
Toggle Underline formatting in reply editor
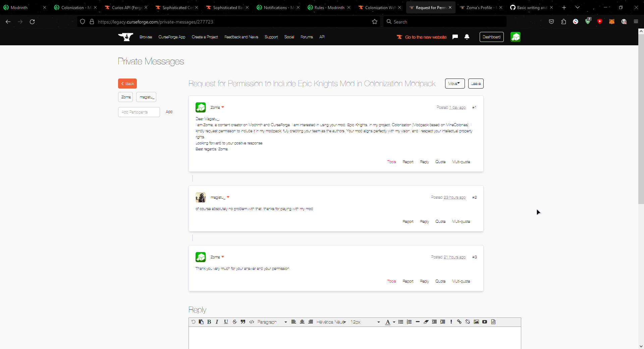coord(226,322)
